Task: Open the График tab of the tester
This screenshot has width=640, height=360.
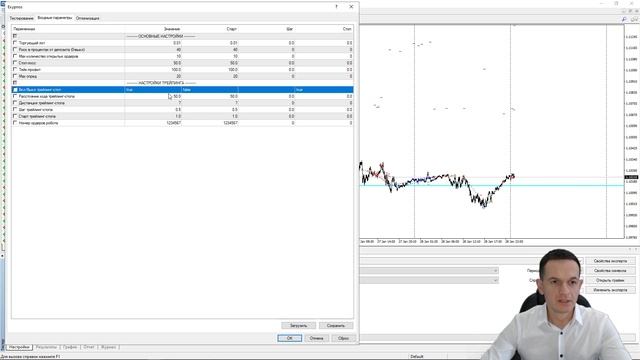Action: click(70, 347)
